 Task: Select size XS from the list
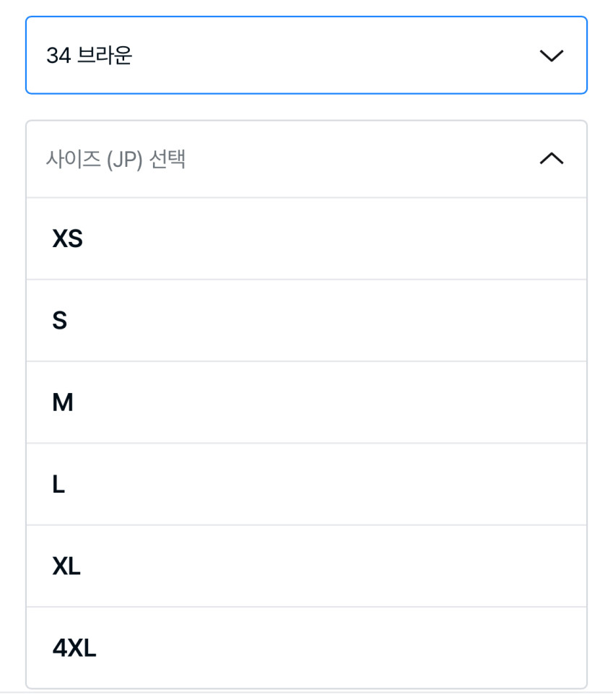click(x=306, y=238)
